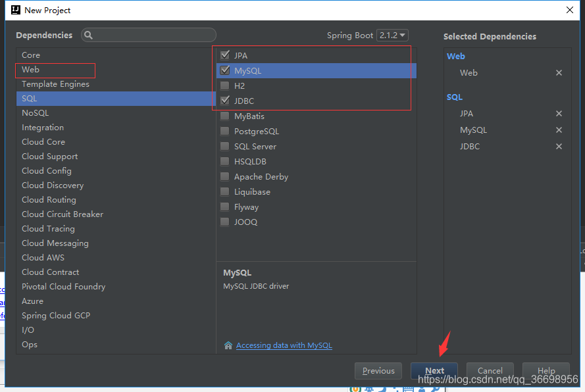Enable the PostgreSQL checkbox
585x392 pixels.
coord(225,131)
